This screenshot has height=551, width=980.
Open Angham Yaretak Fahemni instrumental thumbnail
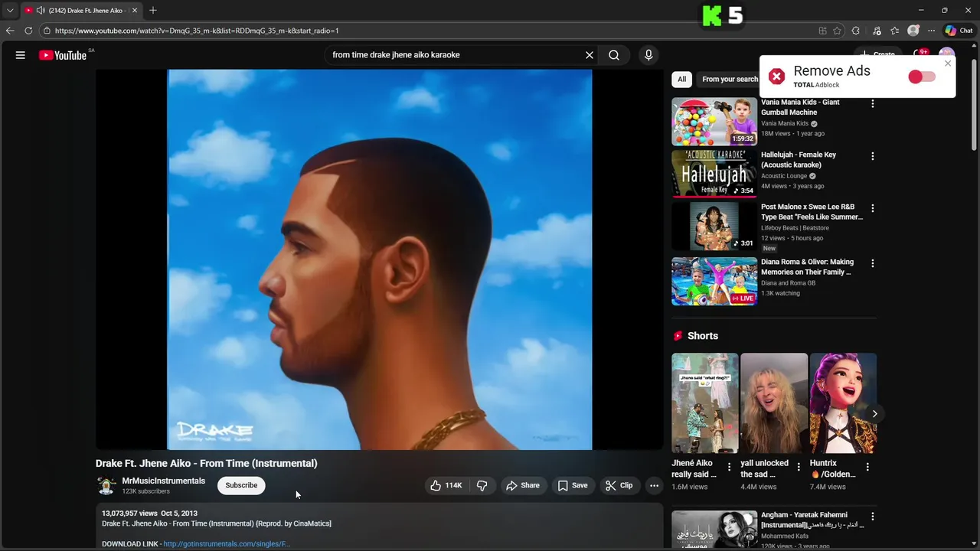pos(714,530)
